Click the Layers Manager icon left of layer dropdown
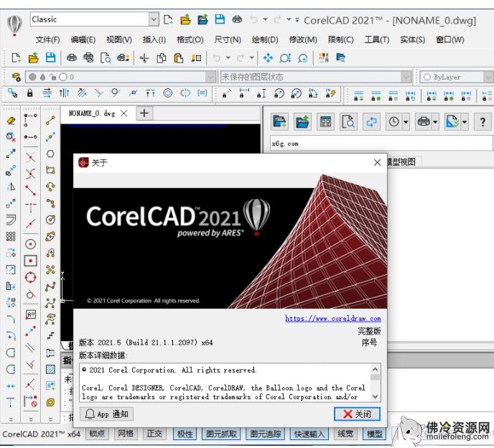This screenshot has height=448, width=494. 16,77
